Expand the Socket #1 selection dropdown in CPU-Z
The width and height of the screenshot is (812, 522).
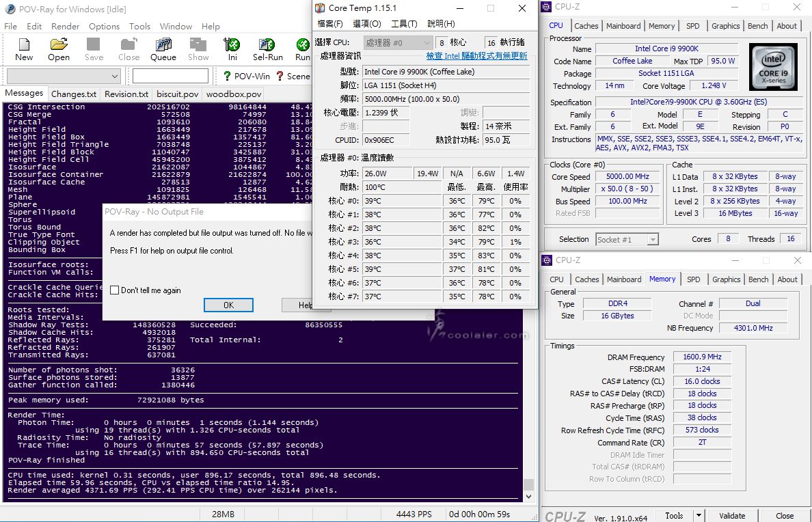pos(653,239)
